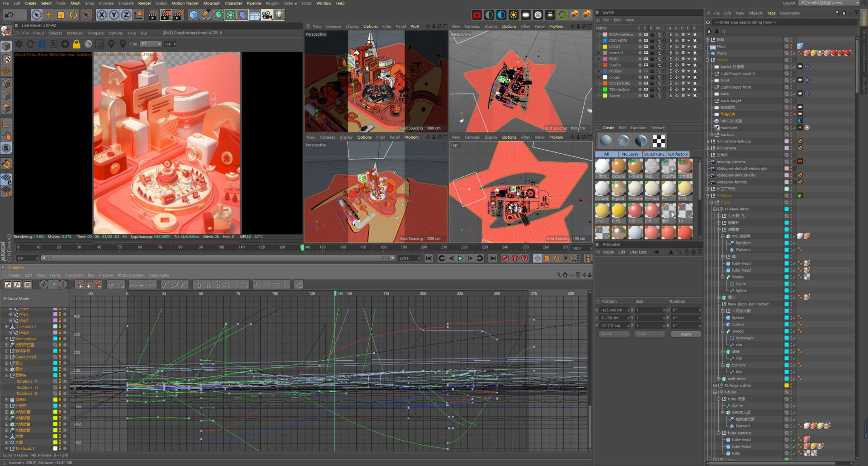Image resolution: width=868 pixels, height=466 pixels.
Task: Toggle solo for the LOGO layer
Action: pyautogui.click(x=639, y=47)
